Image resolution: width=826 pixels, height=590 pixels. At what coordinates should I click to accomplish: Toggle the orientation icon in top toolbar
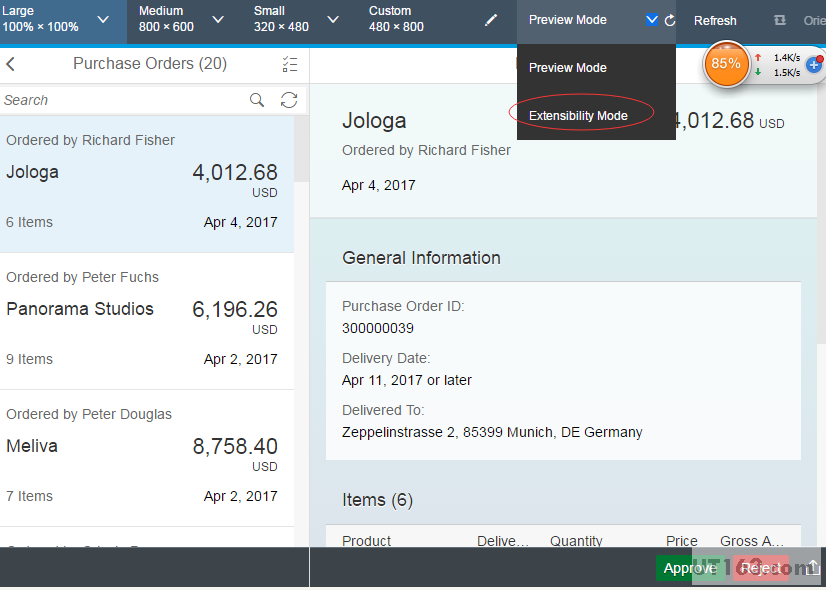[780, 20]
